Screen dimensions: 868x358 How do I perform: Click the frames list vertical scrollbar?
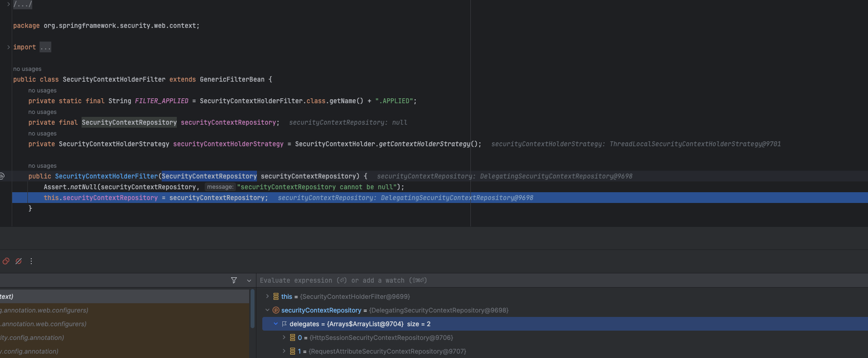click(253, 309)
